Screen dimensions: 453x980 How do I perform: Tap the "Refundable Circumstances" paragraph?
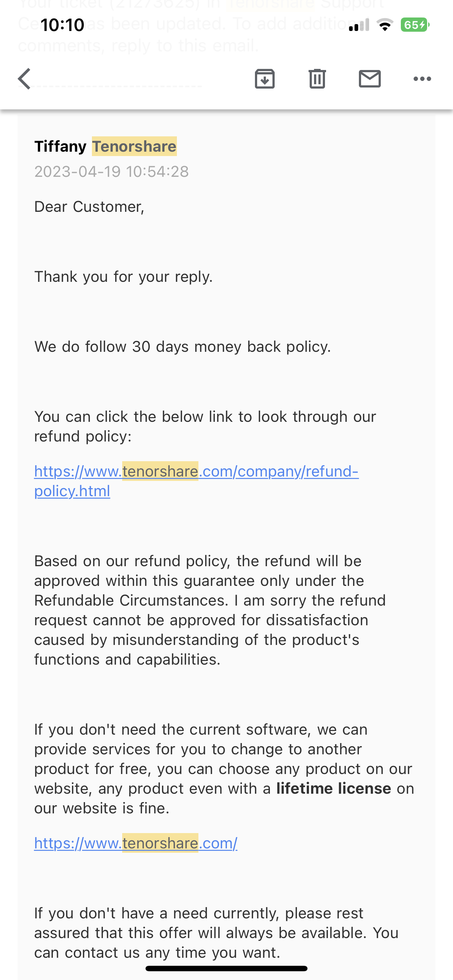click(209, 610)
